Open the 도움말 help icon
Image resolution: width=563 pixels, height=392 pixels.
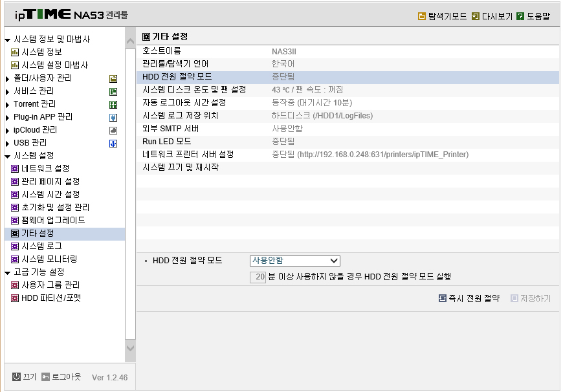pos(520,16)
